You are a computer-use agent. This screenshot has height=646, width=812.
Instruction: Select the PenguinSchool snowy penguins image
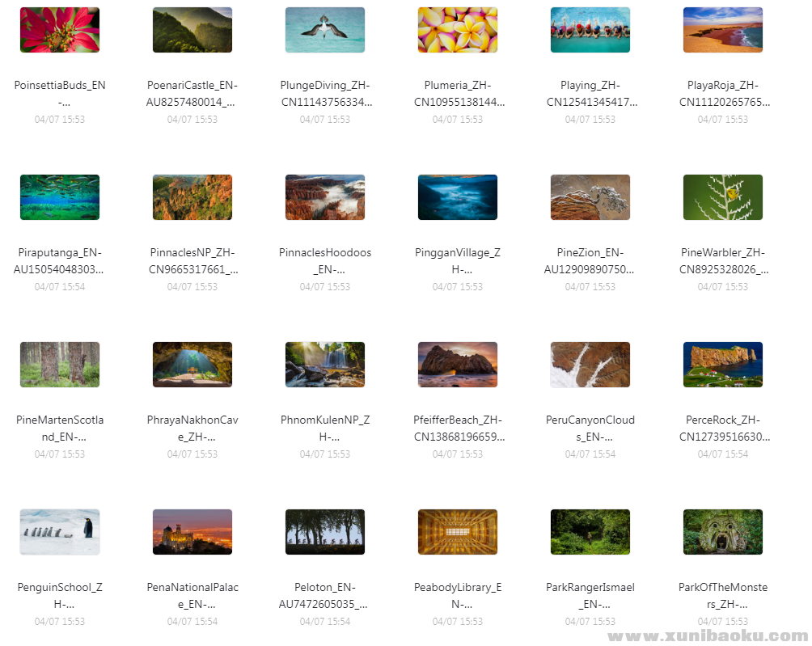(60, 532)
